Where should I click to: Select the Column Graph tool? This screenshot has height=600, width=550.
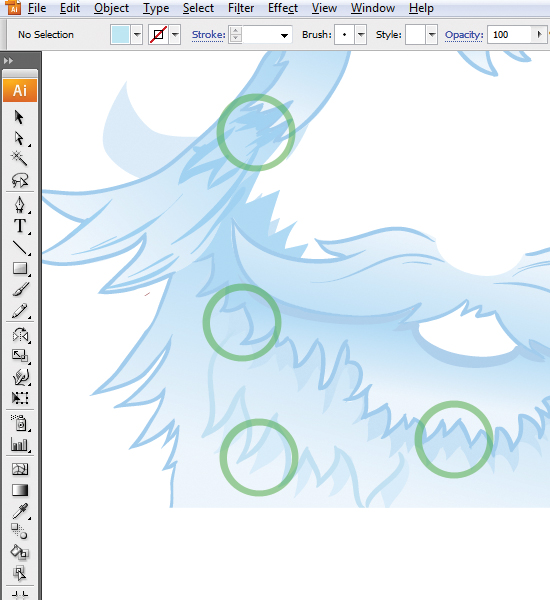click(x=20, y=444)
